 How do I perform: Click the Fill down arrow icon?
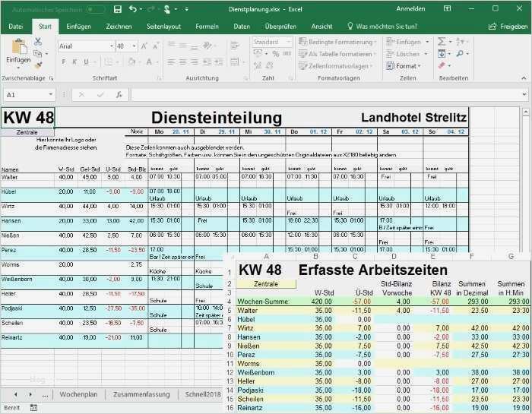(x=442, y=54)
